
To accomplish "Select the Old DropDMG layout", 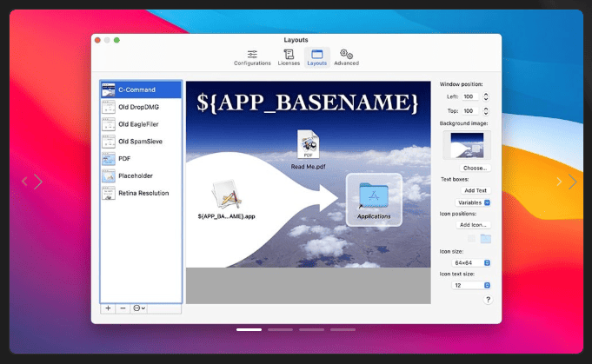I will coord(141,107).
